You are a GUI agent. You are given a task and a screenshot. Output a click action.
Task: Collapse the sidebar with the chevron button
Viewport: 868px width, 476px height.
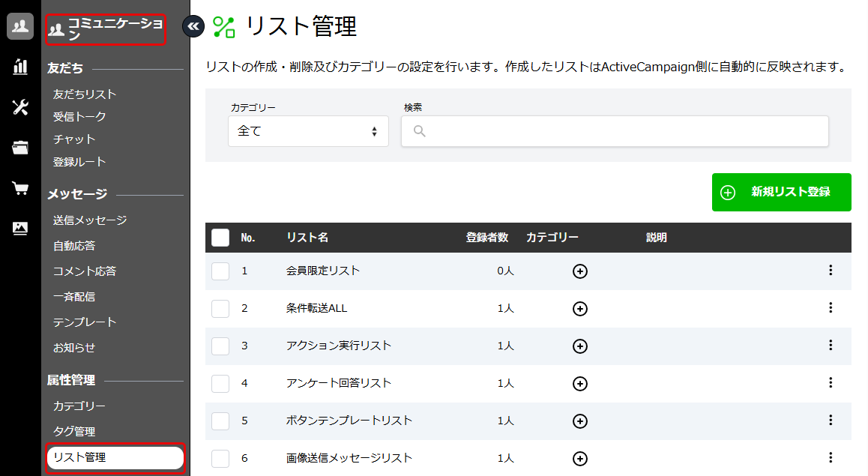(x=193, y=25)
